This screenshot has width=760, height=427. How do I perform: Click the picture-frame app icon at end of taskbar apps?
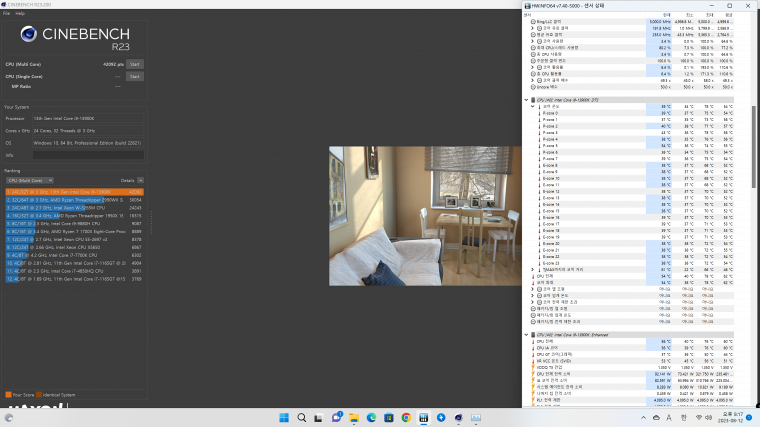(x=476, y=417)
